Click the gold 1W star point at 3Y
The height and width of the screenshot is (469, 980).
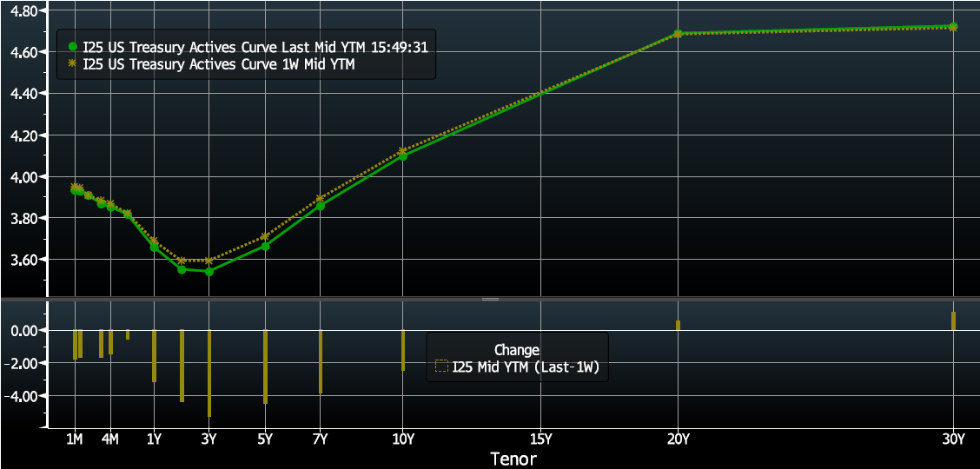(209, 261)
